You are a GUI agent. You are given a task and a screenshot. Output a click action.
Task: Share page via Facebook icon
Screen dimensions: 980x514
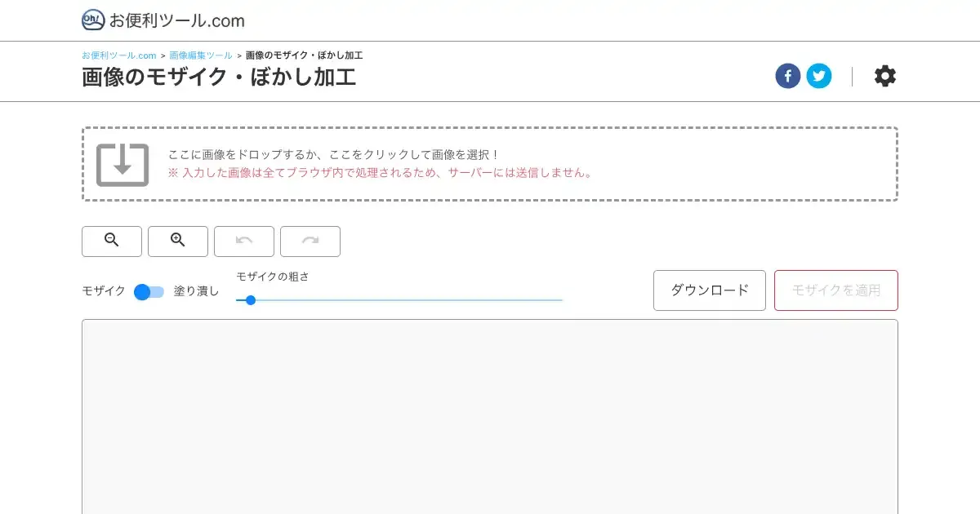click(x=787, y=77)
